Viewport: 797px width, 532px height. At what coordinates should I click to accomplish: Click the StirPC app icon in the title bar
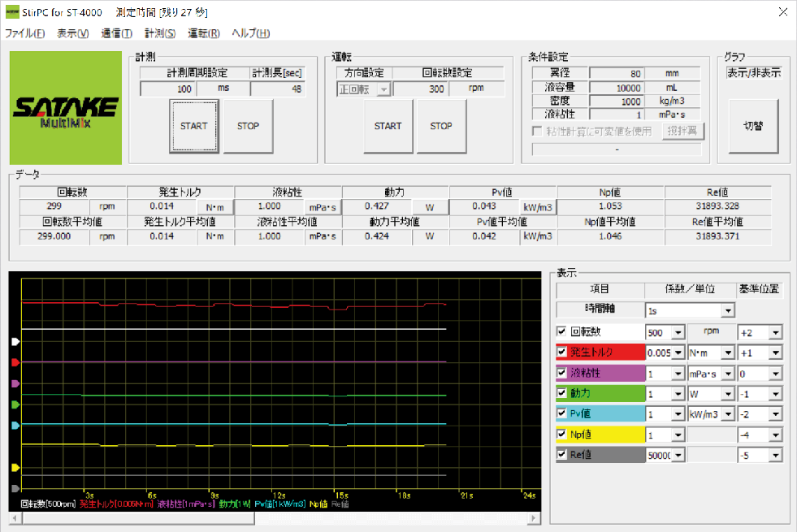coord(11,11)
